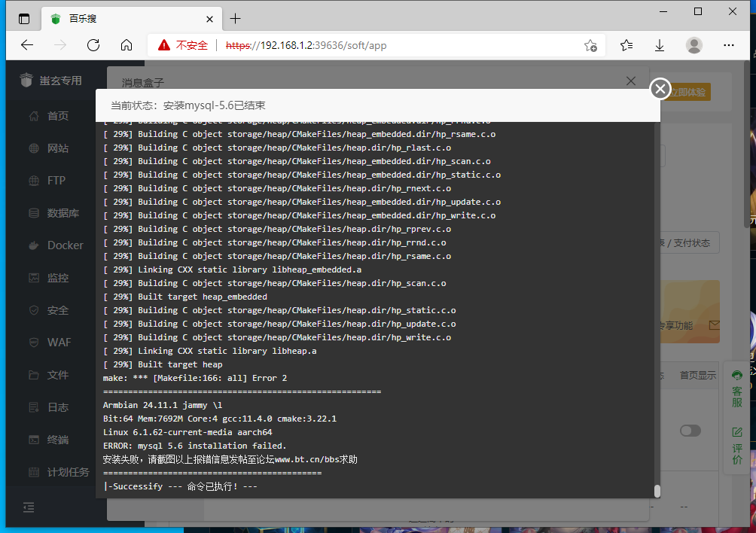Click the home icon beside 首页

[x=34, y=116]
